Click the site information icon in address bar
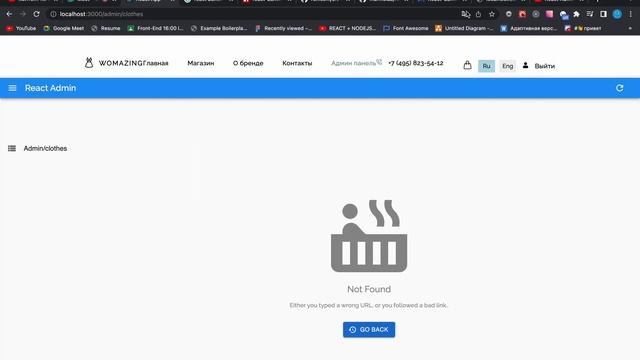 pos(53,14)
